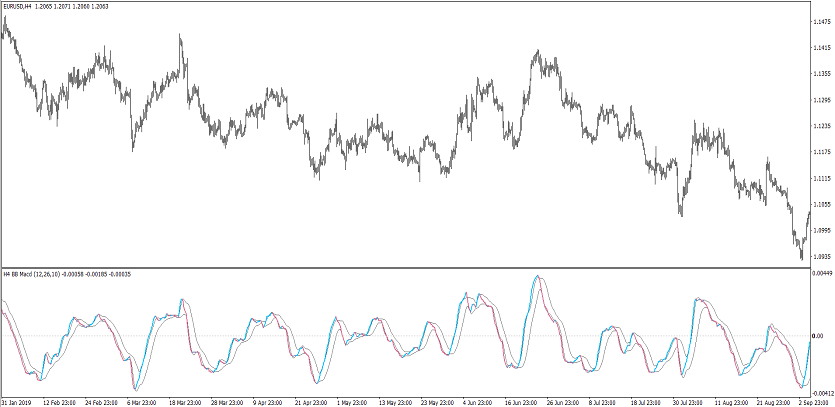Click the 1.1055 price level on scale
This screenshot has height=407, width=835.
822,204
